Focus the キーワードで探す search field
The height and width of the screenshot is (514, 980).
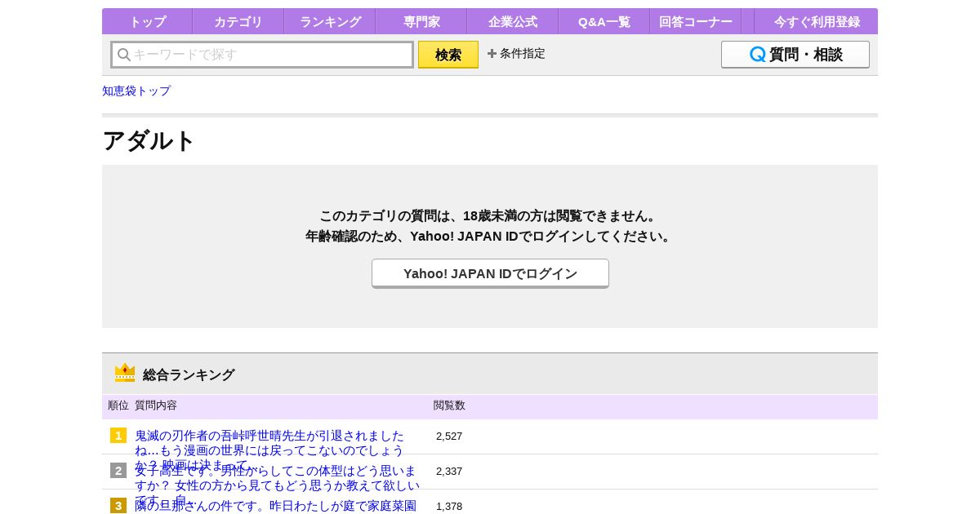pos(269,55)
